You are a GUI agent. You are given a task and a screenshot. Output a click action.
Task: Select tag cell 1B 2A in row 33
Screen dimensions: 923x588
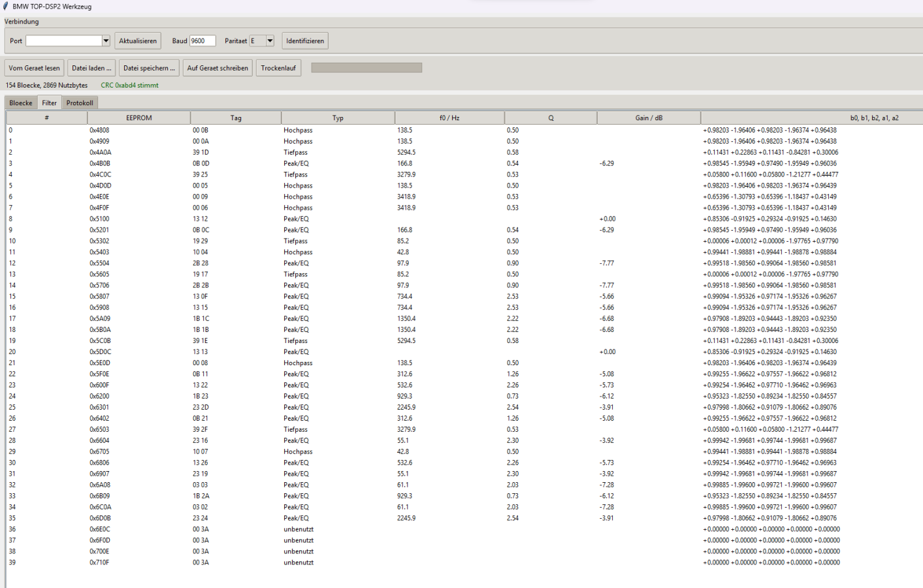click(201, 497)
